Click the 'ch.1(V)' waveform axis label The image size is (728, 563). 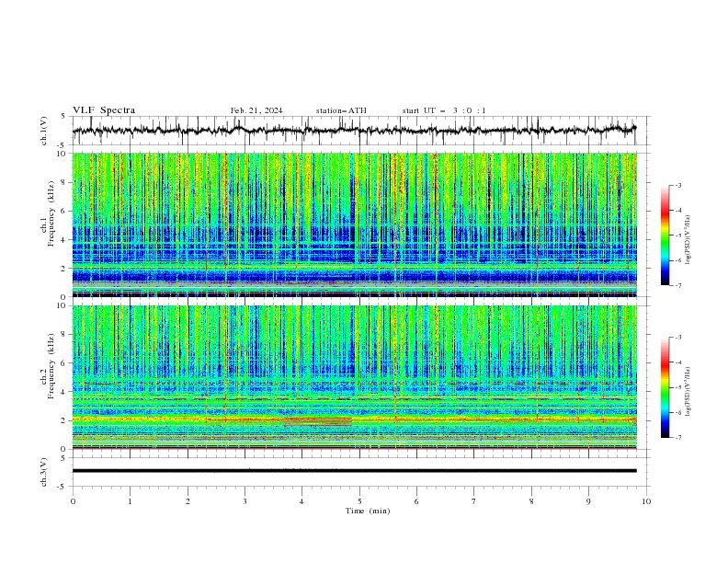pyautogui.click(x=44, y=131)
